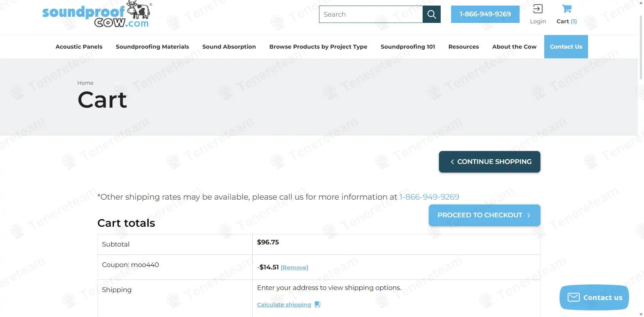Click the Soundproof Cow logo

point(97,15)
